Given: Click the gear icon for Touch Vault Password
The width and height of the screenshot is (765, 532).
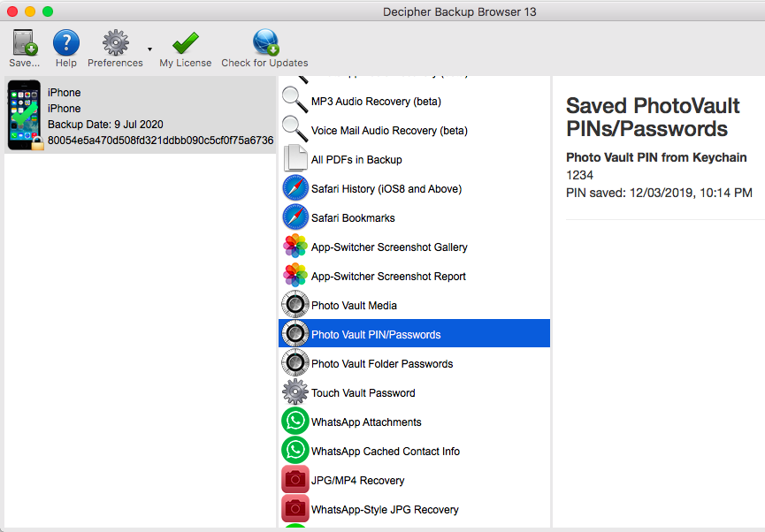Looking at the screenshot, I should 295,392.
